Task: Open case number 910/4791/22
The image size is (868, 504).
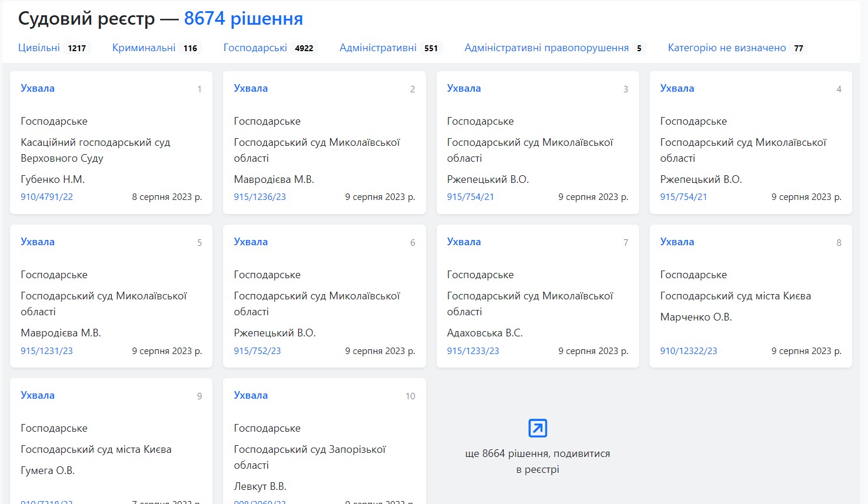Action: [x=46, y=197]
